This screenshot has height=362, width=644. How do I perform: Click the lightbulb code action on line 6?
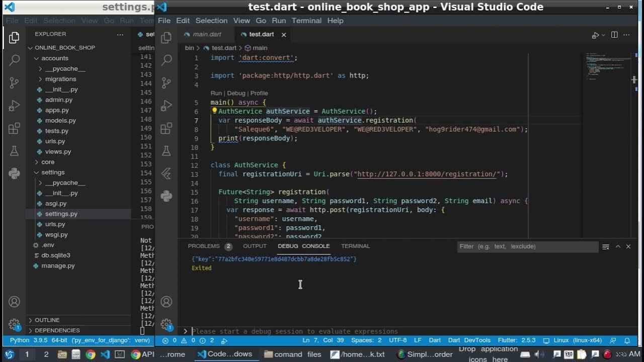[214, 111]
